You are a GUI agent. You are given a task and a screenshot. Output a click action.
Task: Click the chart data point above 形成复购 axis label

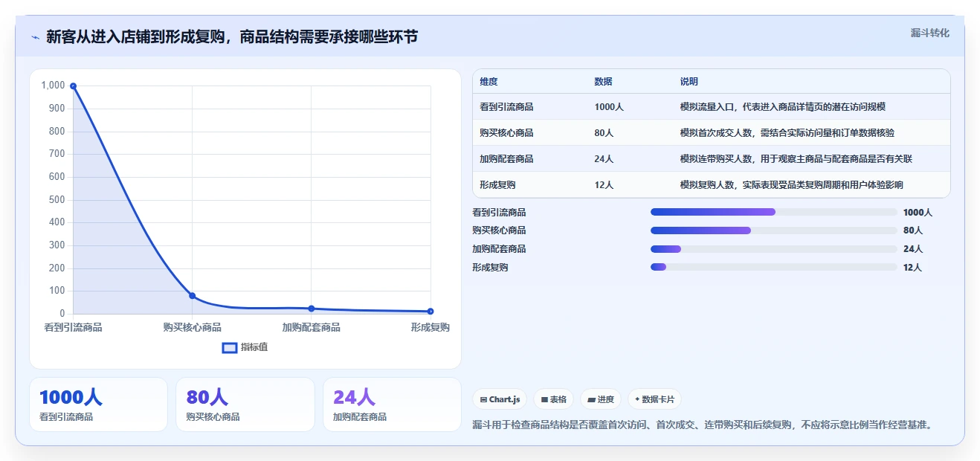click(431, 312)
